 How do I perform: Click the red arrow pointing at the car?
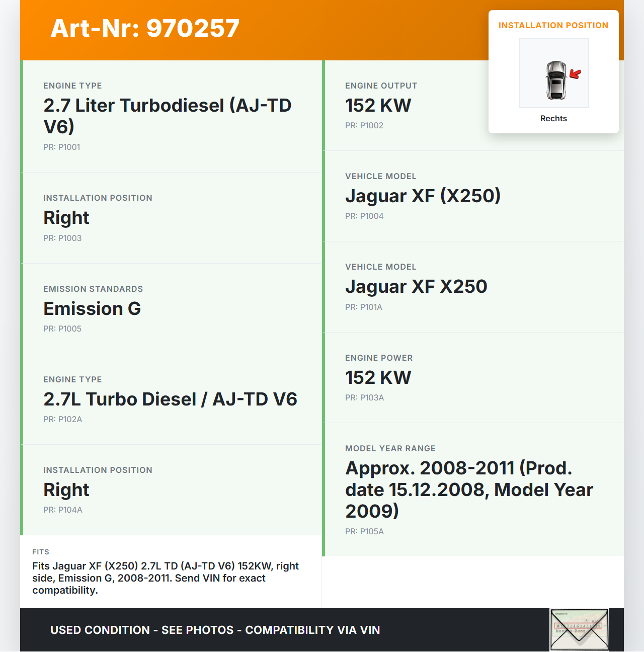coord(575,74)
